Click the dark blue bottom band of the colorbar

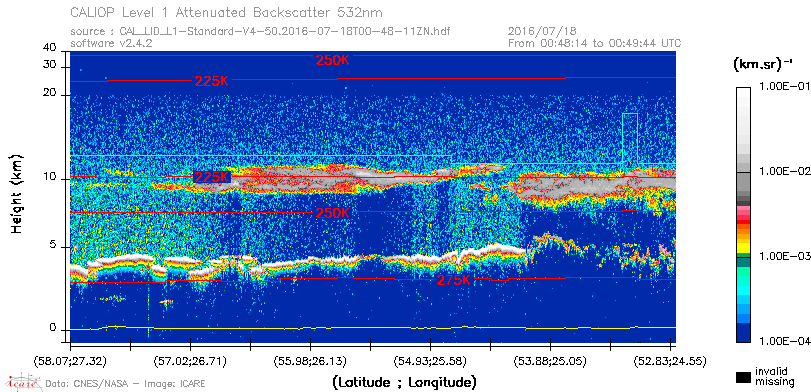point(743,333)
